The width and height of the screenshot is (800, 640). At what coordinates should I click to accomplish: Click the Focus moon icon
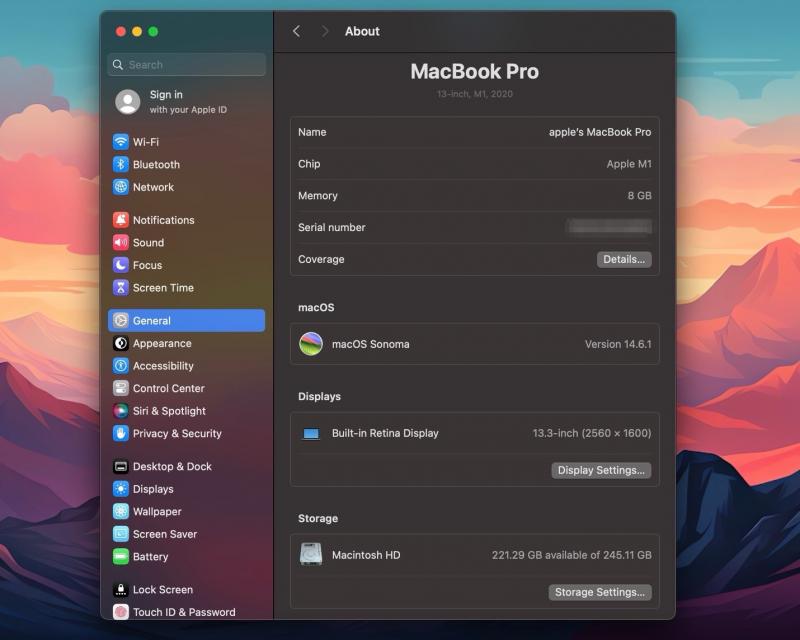121,265
